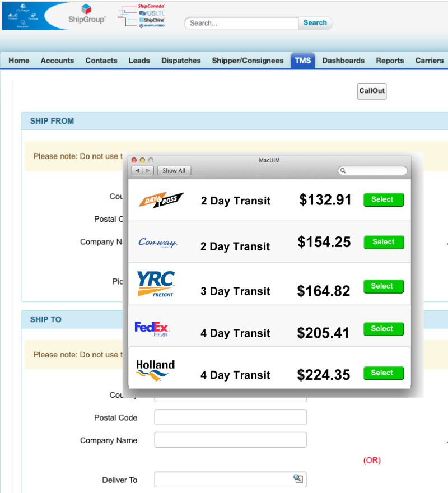Select the TMS tab
The width and height of the screenshot is (448, 493).
pyautogui.click(x=303, y=61)
